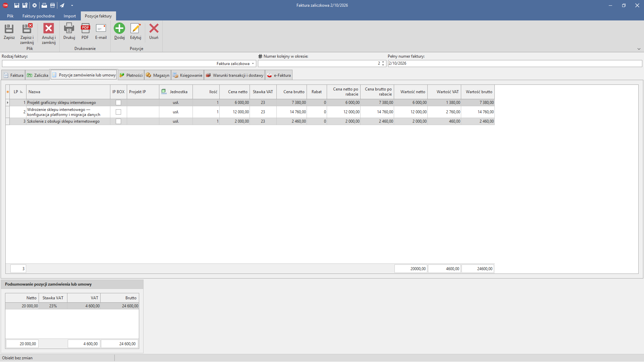Increase Numer kolejny w okresie with up arrow

click(x=383, y=62)
